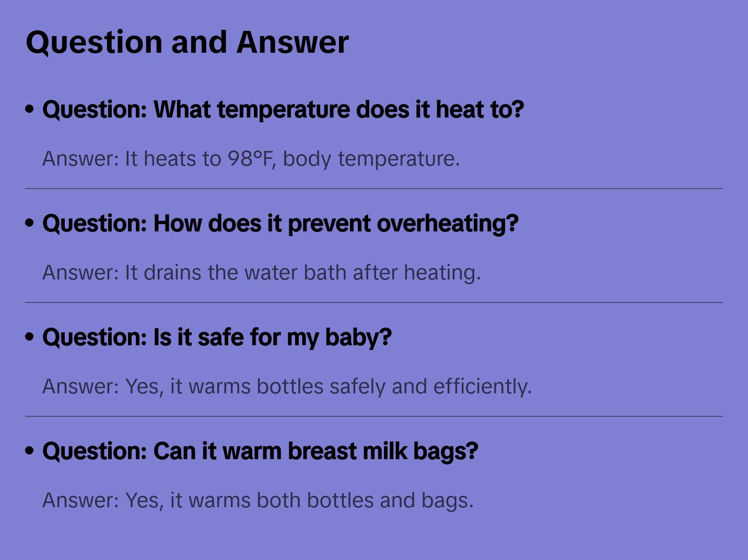Click the answer about warming bottles and bags
Screen dimensions: 748x560
point(258,500)
